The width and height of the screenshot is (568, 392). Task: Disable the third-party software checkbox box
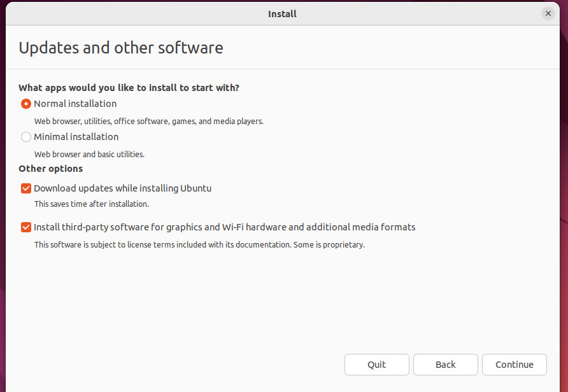(26, 227)
